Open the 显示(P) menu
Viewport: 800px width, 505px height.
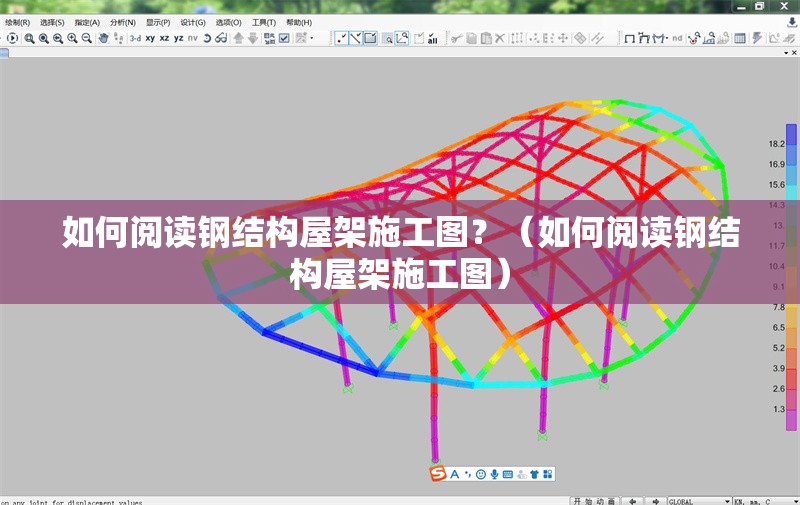pos(158,22)
